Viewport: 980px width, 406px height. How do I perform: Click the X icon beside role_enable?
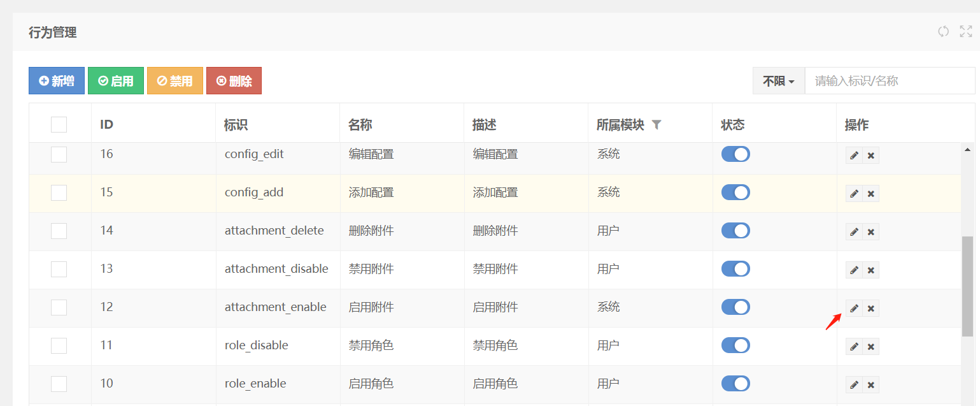[x=870, y=384]
